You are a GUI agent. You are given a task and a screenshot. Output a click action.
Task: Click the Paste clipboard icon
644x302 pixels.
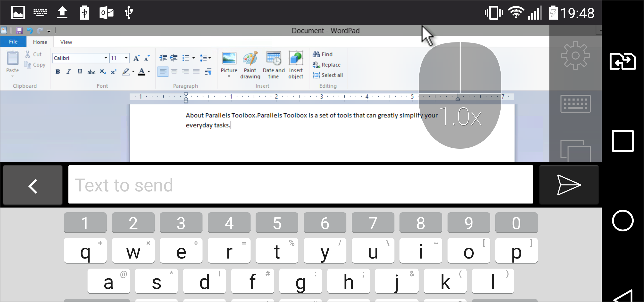13,58
